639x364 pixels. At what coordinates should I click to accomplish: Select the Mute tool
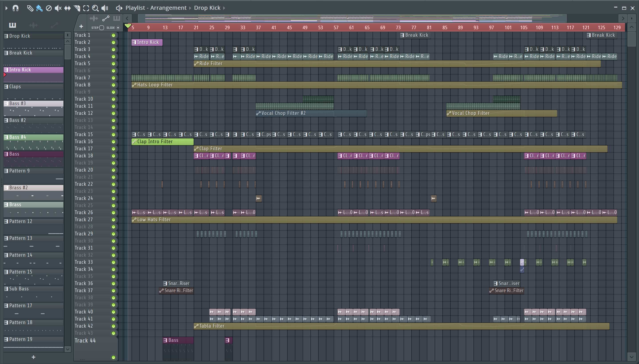(x=58, y=8)
